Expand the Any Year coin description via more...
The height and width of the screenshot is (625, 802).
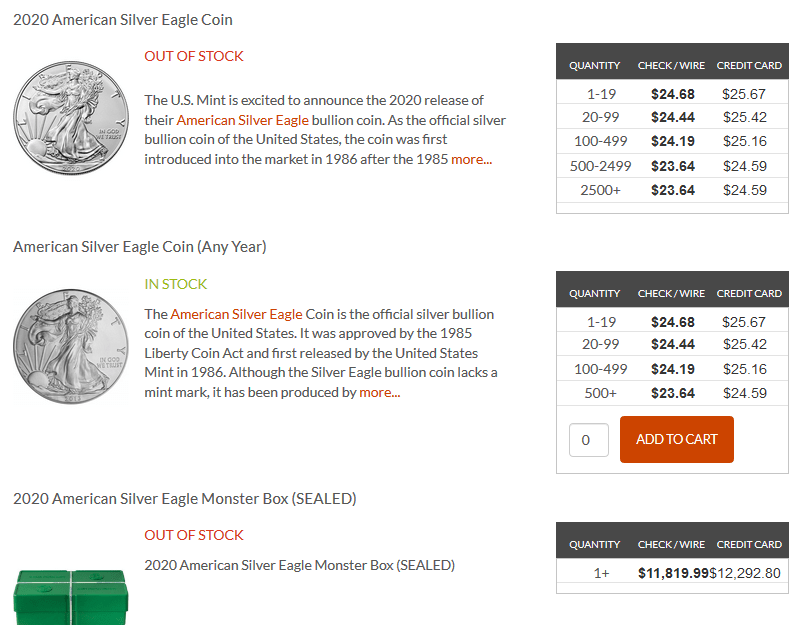pos(379,392)
